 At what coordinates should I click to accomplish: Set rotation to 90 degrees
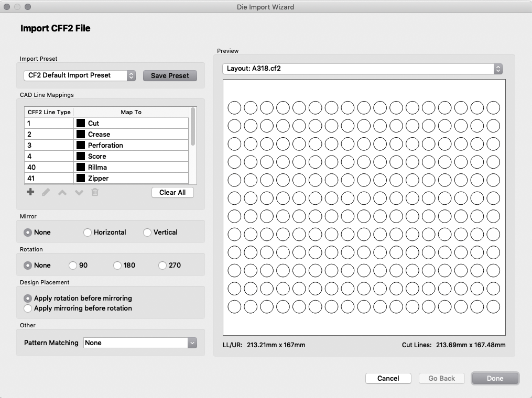coord(73,266)
